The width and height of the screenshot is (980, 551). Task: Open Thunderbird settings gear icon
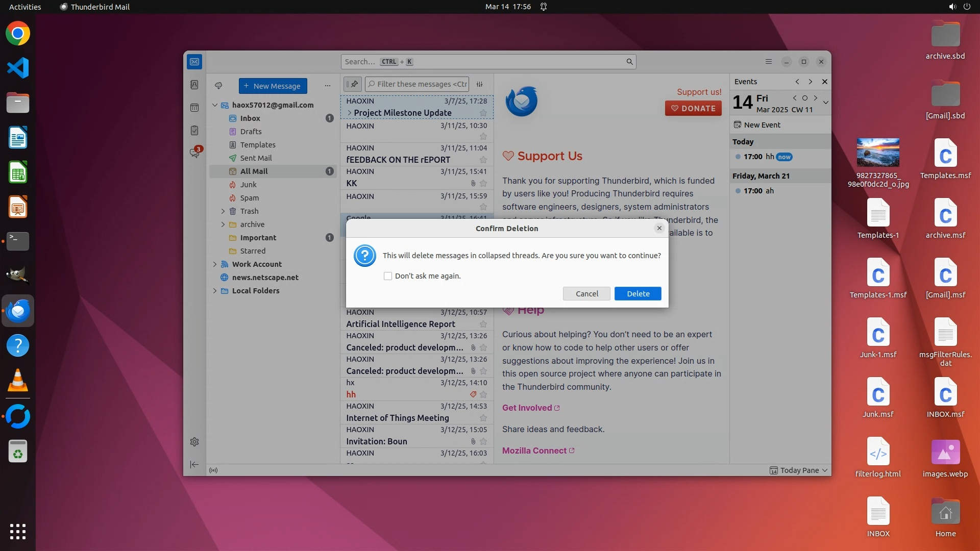194,442
